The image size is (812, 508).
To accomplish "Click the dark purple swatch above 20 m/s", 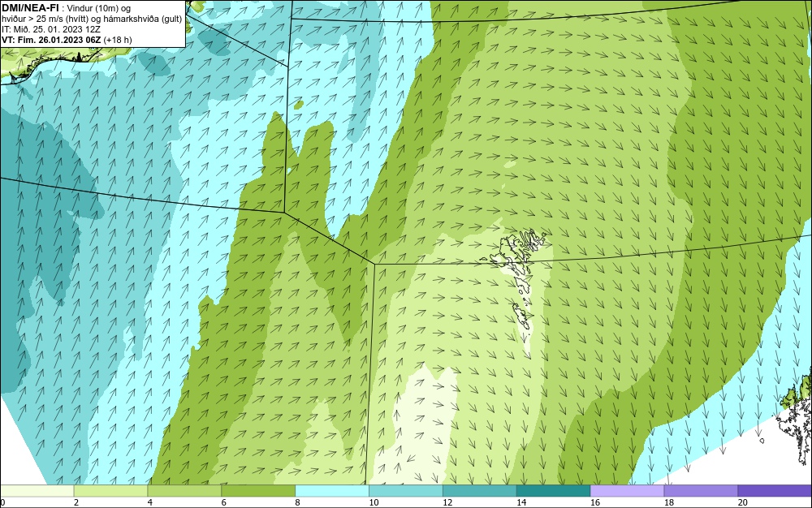I will 775,490.
